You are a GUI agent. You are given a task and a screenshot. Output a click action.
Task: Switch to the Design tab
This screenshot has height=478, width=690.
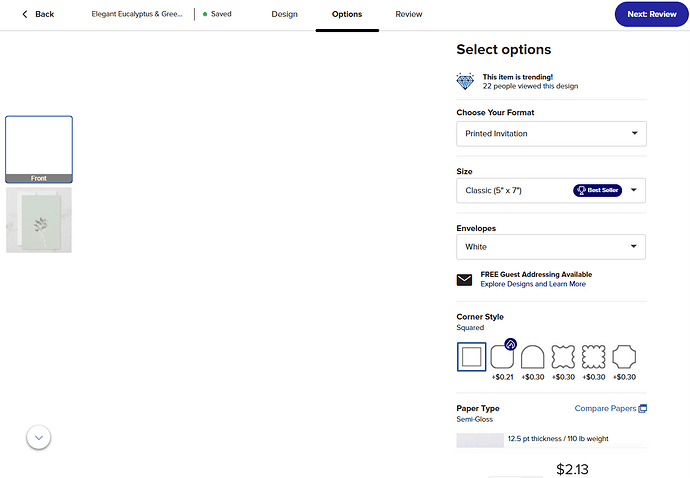(x=284, y=14)
